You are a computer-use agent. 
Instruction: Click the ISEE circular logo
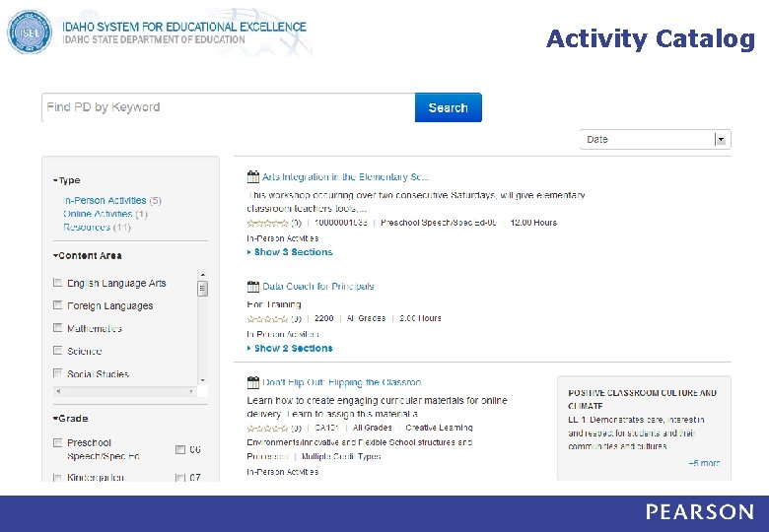click(x=30, y=32)
